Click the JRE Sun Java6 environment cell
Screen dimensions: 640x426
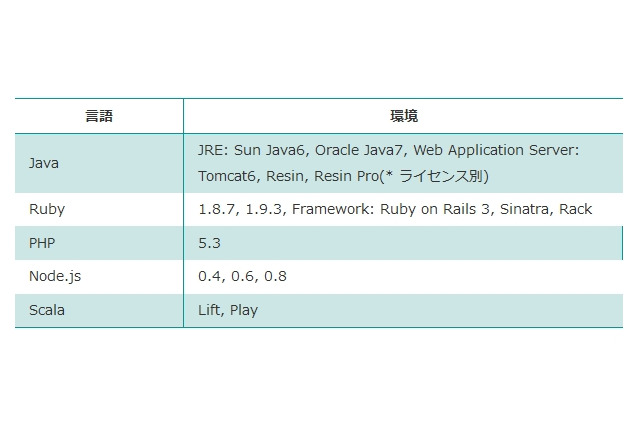coord(403,163)
